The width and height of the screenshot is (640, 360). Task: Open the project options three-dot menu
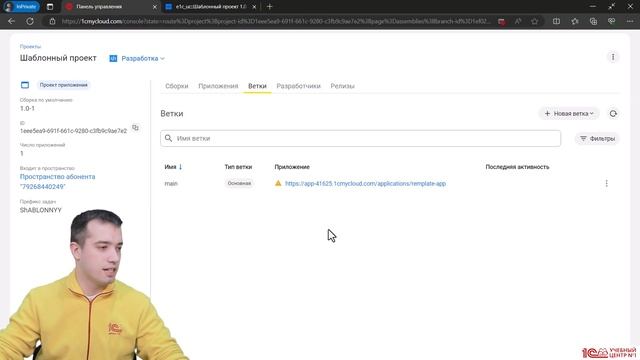[613, 57]
